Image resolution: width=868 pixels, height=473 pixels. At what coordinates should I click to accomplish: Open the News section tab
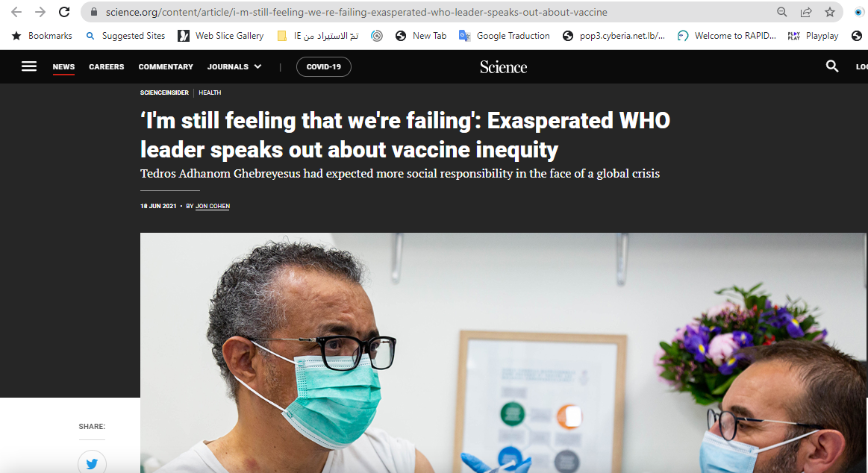click(x=63, y=66)
